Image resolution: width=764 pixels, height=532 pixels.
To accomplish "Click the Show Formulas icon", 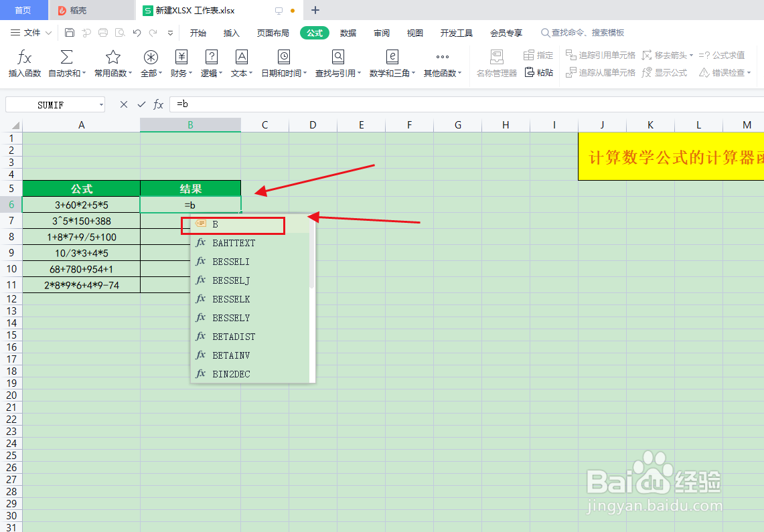I will click(647, 72).
